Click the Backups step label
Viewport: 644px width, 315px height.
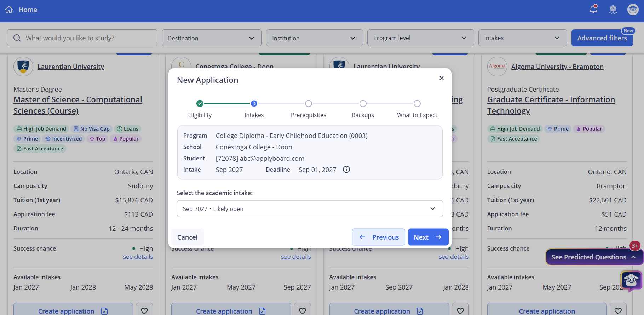click(x=363, y=115)
